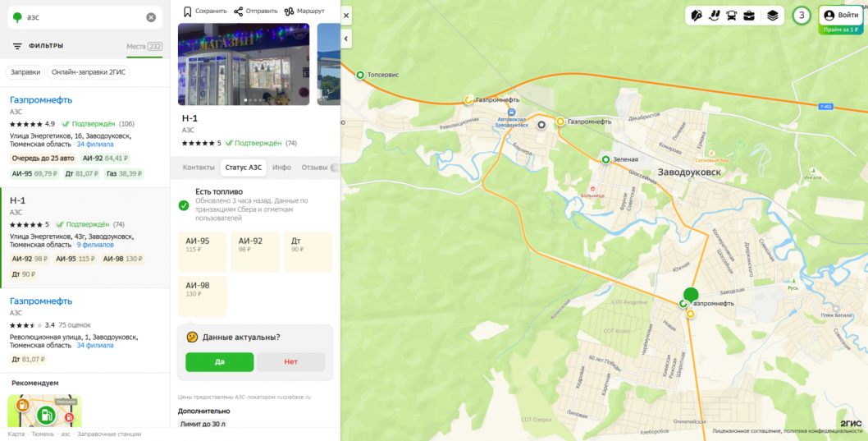868x441 pixels.
Task: Click the Газ 38,39 ₽ price chip
Action: (x=123, y=174)
